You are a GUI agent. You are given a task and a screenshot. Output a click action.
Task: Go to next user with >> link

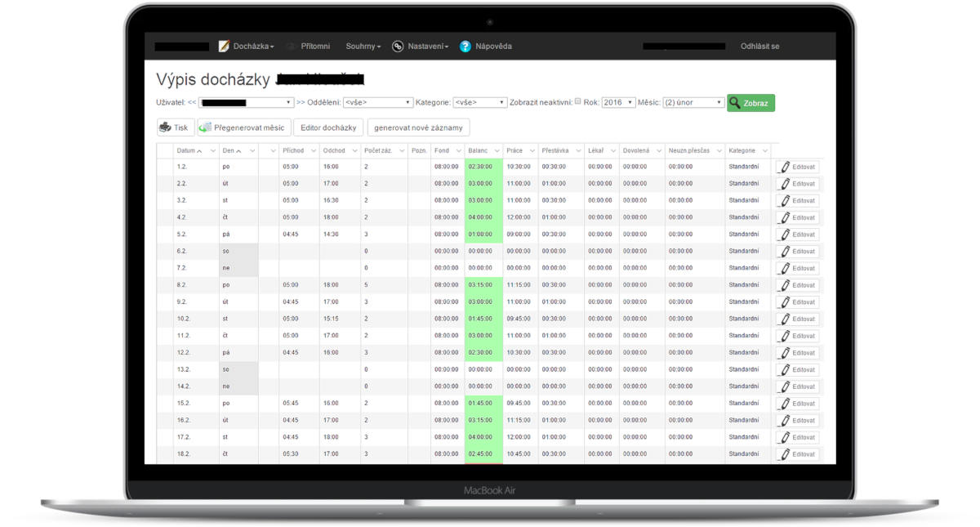point(301,102)
